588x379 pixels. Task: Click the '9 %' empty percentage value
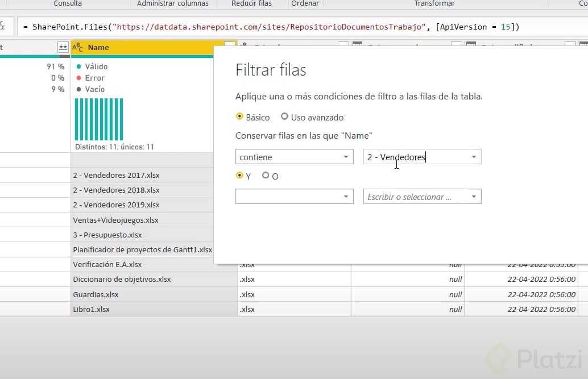tap(58, 89)
